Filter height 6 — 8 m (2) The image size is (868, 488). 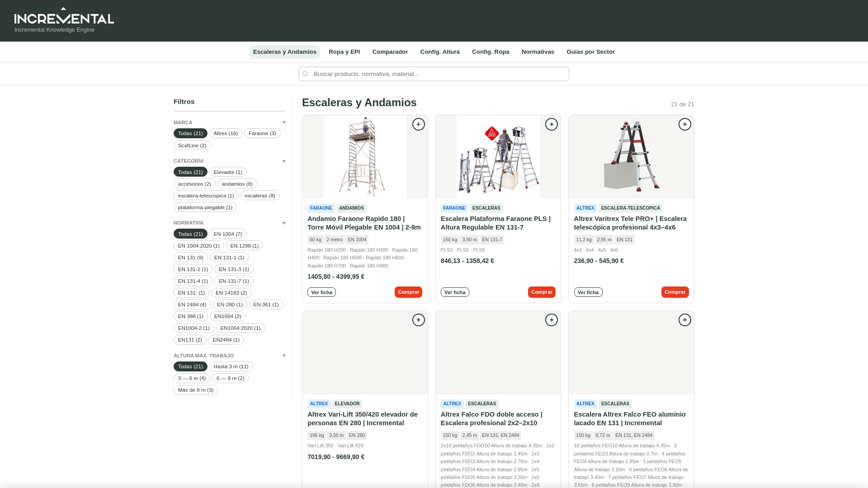(x=230, y=378)
